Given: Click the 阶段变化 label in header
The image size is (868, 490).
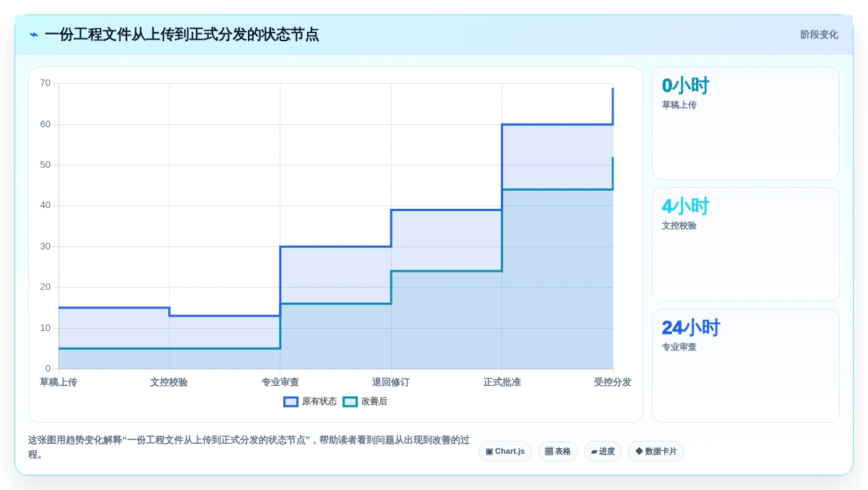Looking at the screenshot, I should point(819,35).
